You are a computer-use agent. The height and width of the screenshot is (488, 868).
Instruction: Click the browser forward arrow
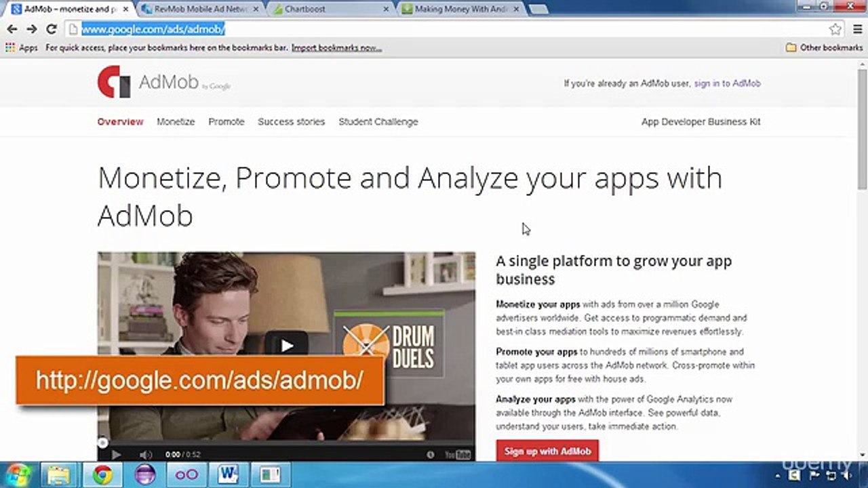pos(32,29)
